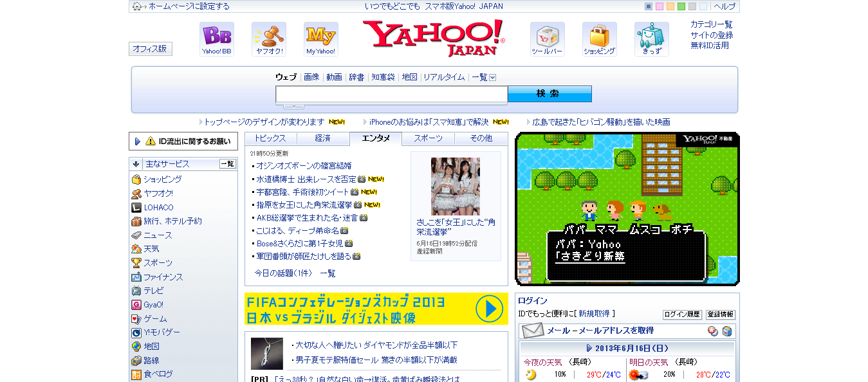Click the 食べログ sidebar icon
Viewport: 868px width, 382px height.
point(136,374)
